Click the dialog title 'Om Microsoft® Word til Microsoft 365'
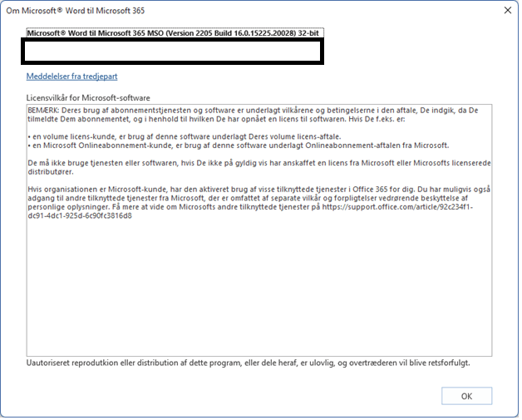Viewport: 522px width, 420px height. coord(76,11)
